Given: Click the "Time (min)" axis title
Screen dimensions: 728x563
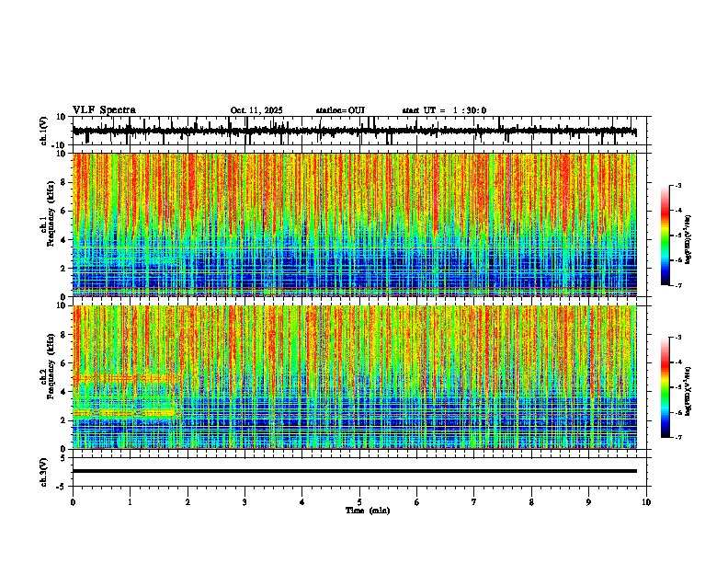Looking at the screenshot, I should click(368, 511).
